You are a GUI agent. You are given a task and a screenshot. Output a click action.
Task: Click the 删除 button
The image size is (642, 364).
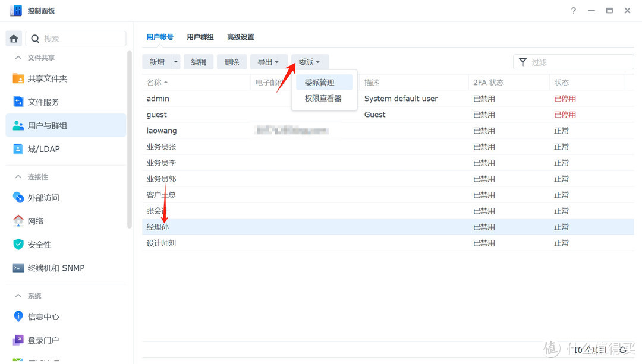coord(232,62)
